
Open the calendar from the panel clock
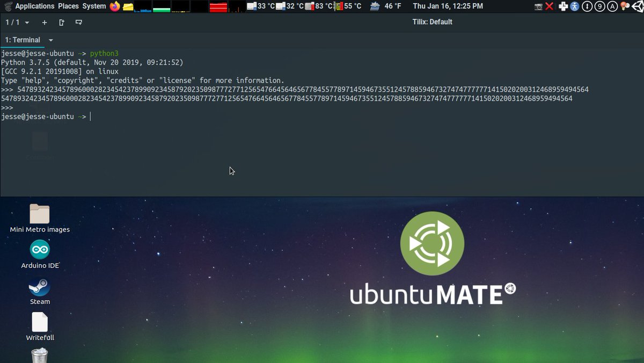click(x=448, y=6)
